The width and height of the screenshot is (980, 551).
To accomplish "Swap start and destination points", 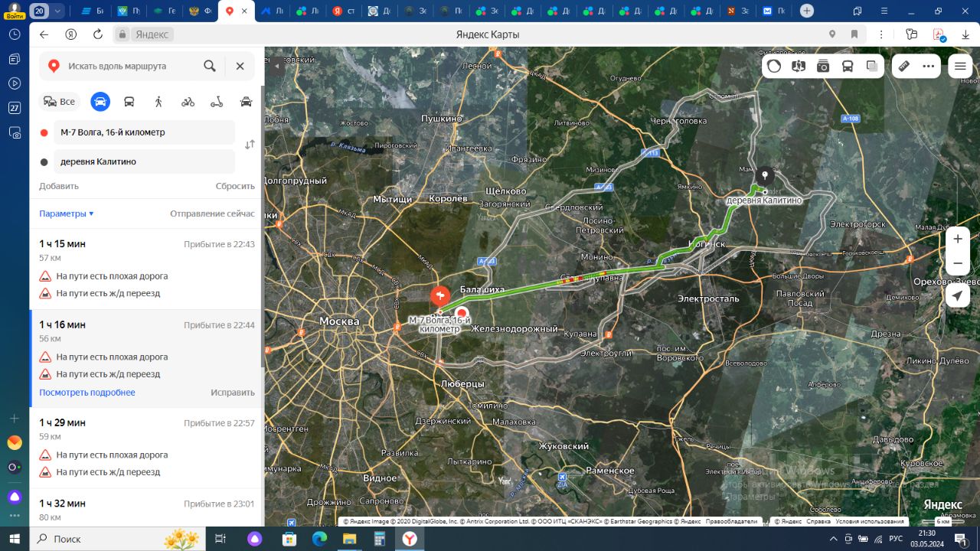I will coord(250,145).
